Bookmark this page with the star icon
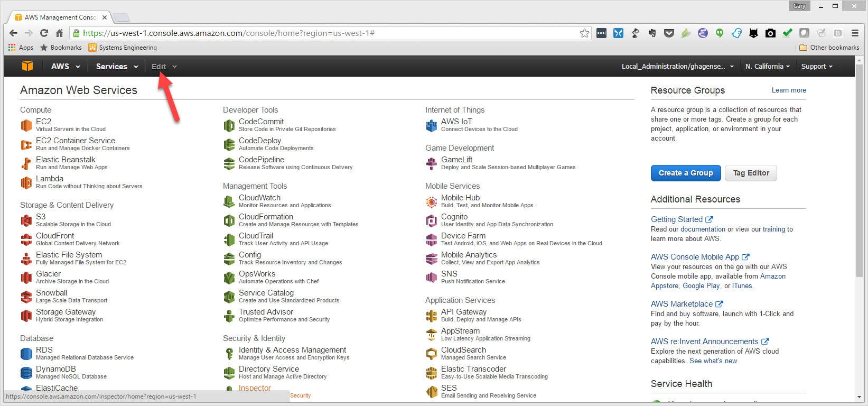Viewport: 868px width, 406px height. [584, 33]
